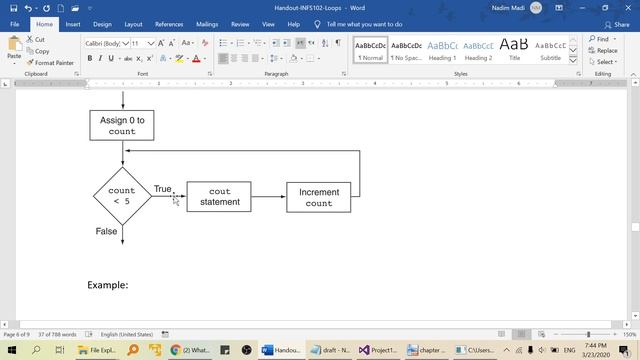
Task: Open the font size dropdown
Action: (x=151, y=43)
